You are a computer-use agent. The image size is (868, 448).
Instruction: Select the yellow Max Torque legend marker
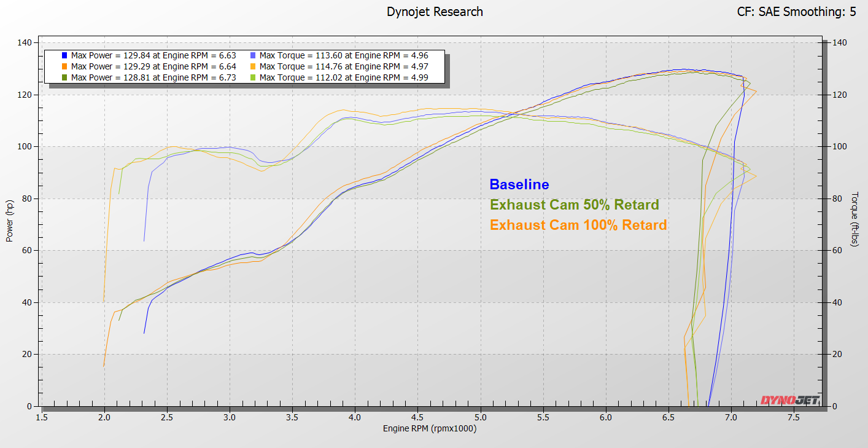(x=253, y=66)
